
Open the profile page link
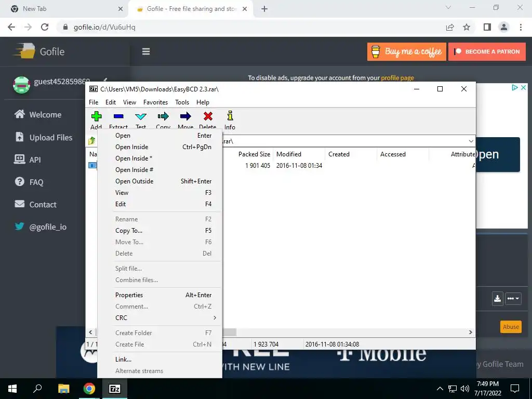[397, 78]
